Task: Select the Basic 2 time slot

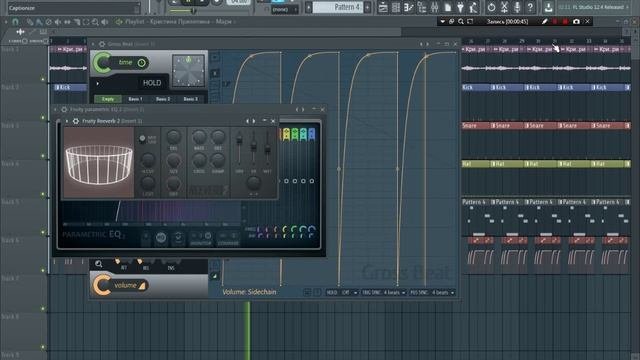Action: pyautogui.click(x=162, y=99)
